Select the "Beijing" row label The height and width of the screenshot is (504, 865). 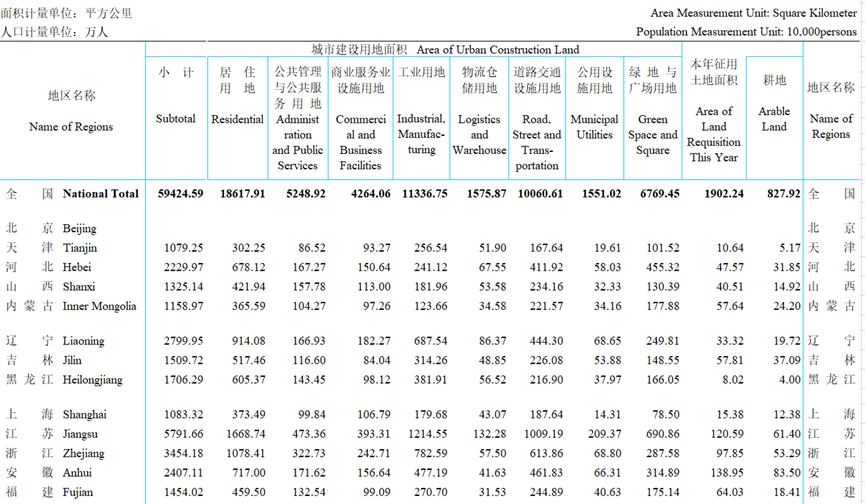point(79,229)
